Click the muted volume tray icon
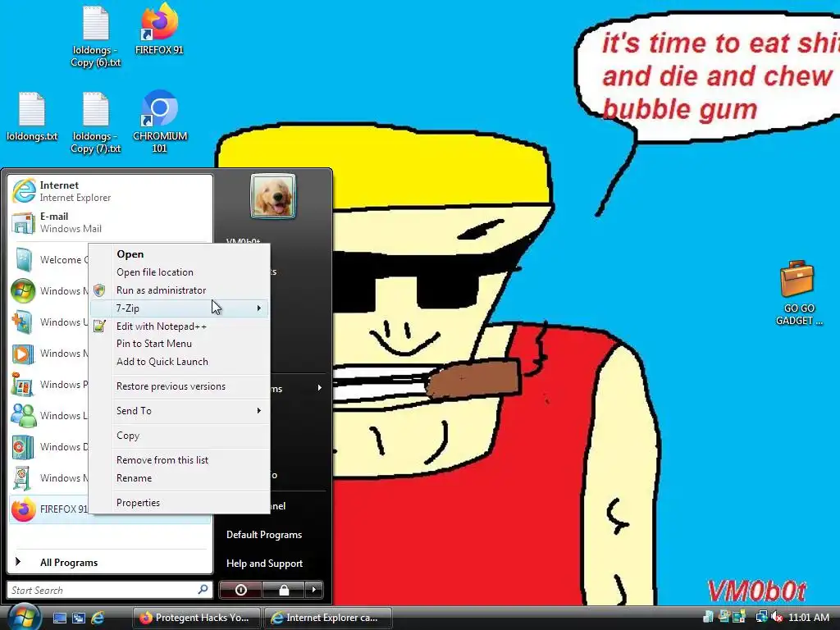 pyautogui.click(x=777, y=617)
